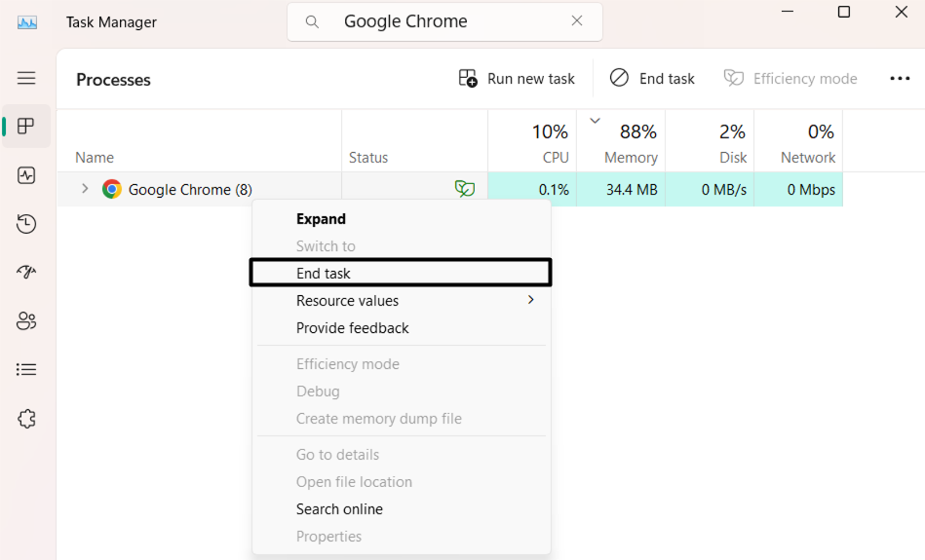The image size is (925, 560).
Task: Go to Startup apps sidebar icon
Action: tap(26, 273)
